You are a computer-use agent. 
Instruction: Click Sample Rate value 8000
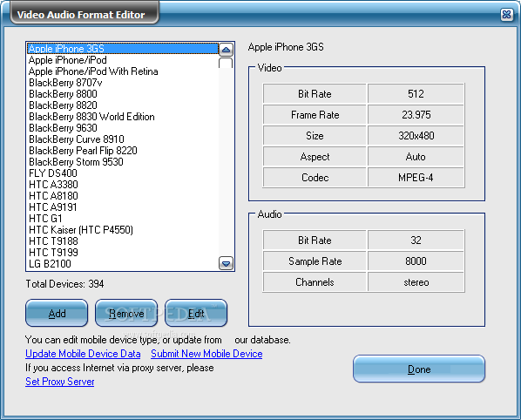click(416, 261)
